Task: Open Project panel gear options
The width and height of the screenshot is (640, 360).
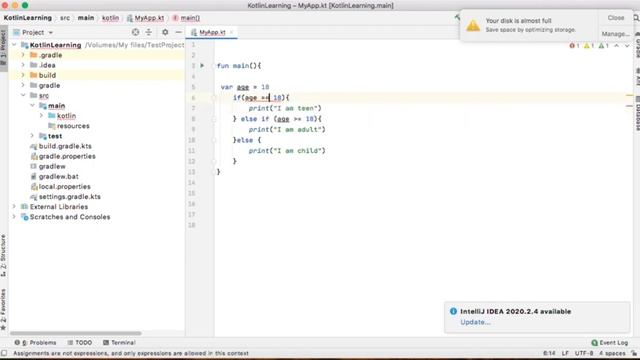Action: 165,32
